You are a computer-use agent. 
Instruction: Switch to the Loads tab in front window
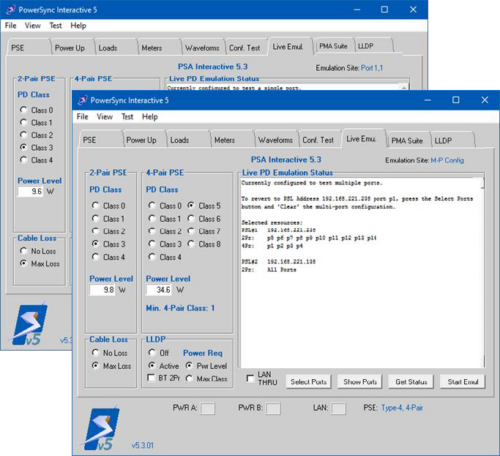tap(188, 140)
